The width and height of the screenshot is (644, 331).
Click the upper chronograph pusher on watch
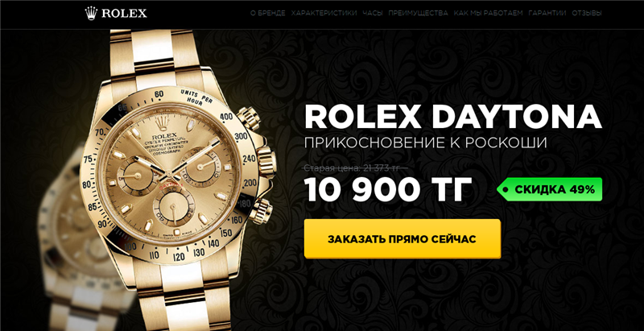[x=250, y=118]
